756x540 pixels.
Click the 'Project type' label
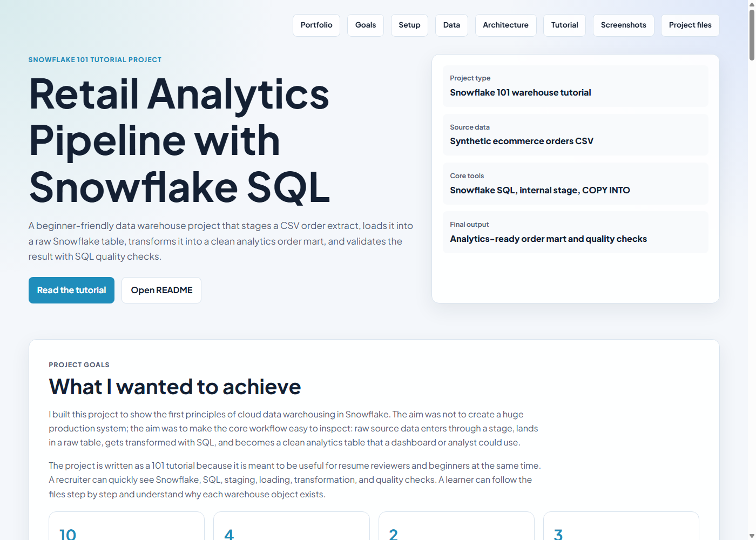(470, 78)
